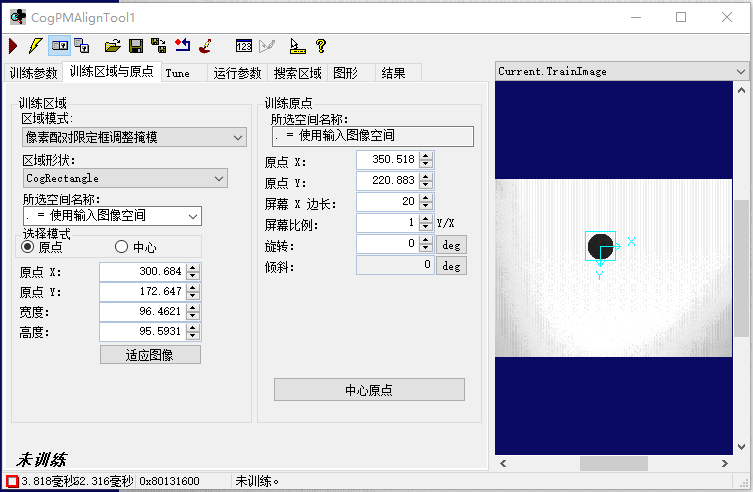Click the save-as double disk icon
Screen dimensions: 753x492
tap(158, 46)
